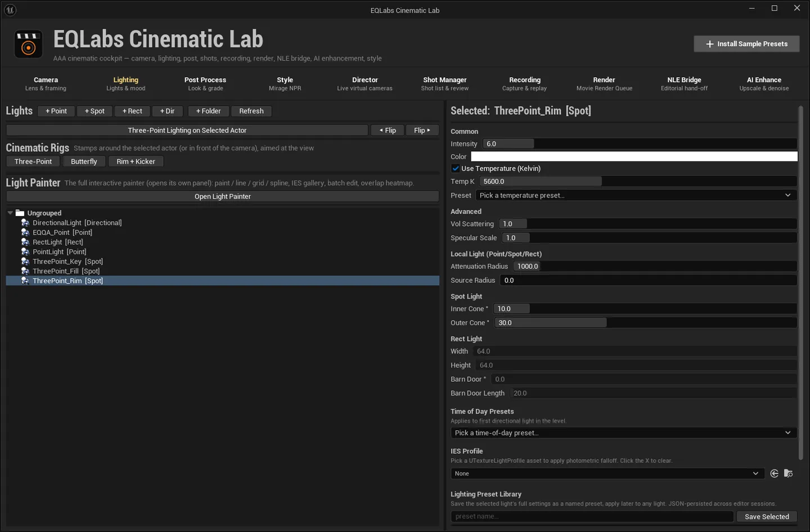
Task: Browse to IES Profile asset in content browser
Action: (789, 474)
